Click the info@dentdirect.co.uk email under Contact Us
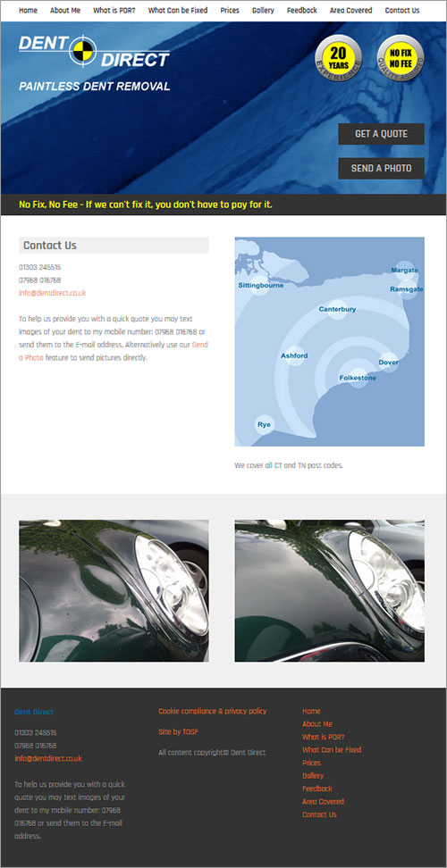 coord(52,293)
